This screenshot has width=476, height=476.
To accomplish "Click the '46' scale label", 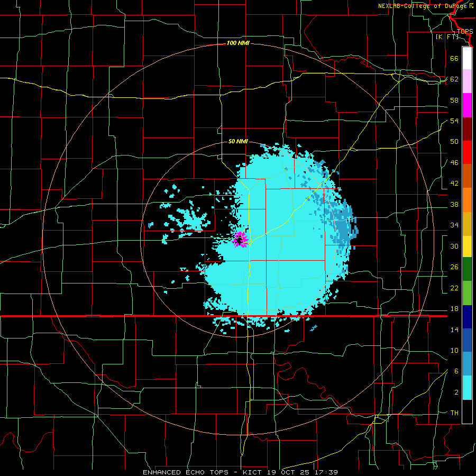I will click(x=454, y=163).
